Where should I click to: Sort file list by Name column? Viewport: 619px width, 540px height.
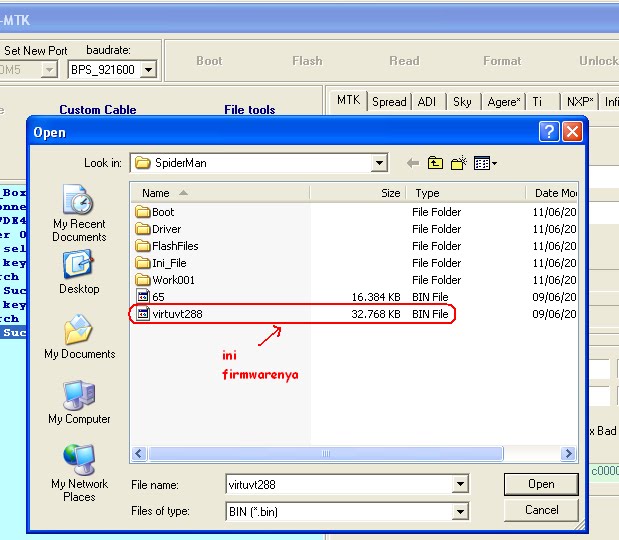[220, 193]
